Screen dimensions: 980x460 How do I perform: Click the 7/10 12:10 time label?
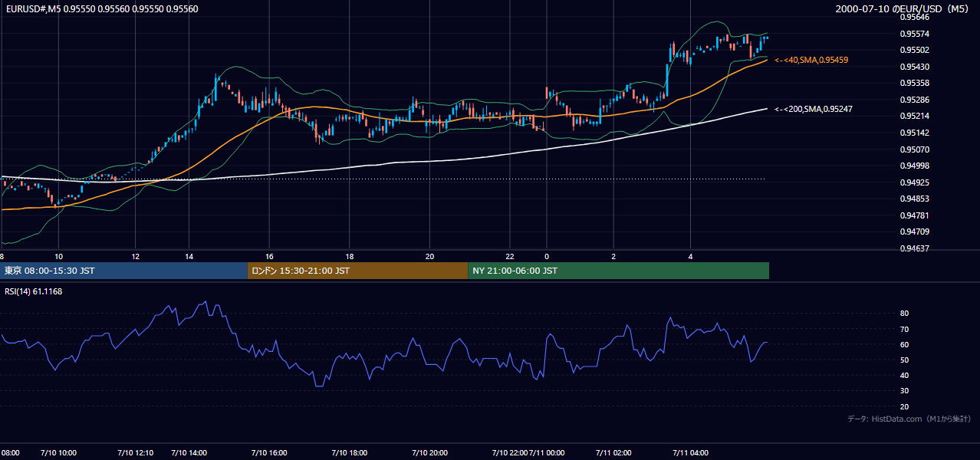[135, 452]
